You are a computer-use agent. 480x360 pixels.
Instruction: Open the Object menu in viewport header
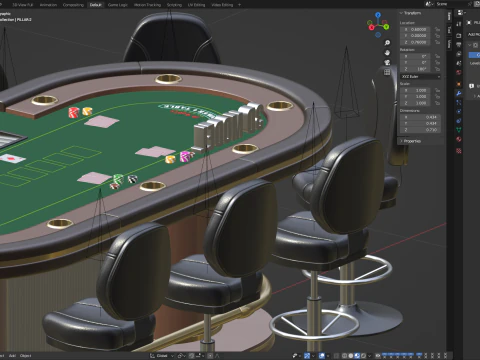(x=25, y=356)
